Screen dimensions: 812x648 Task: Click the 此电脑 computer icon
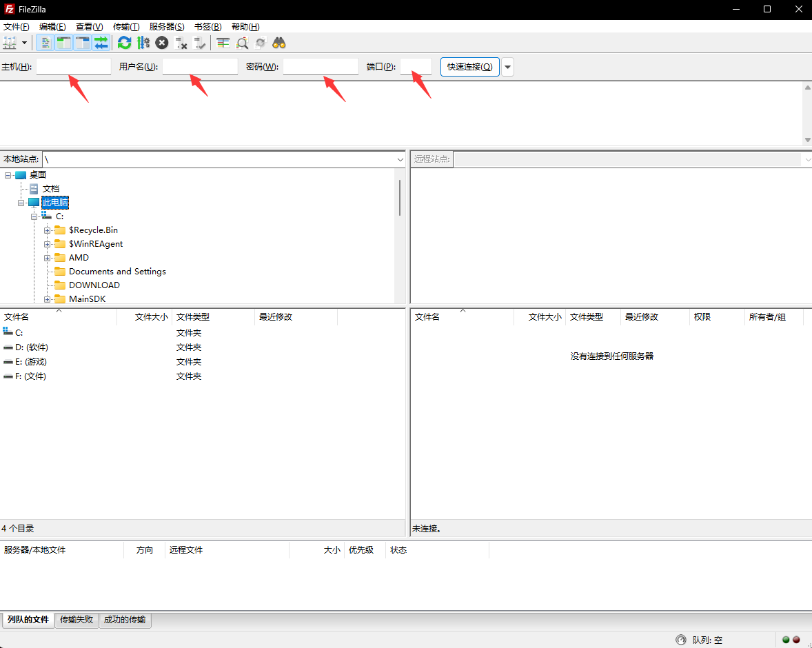coord(34,203)
